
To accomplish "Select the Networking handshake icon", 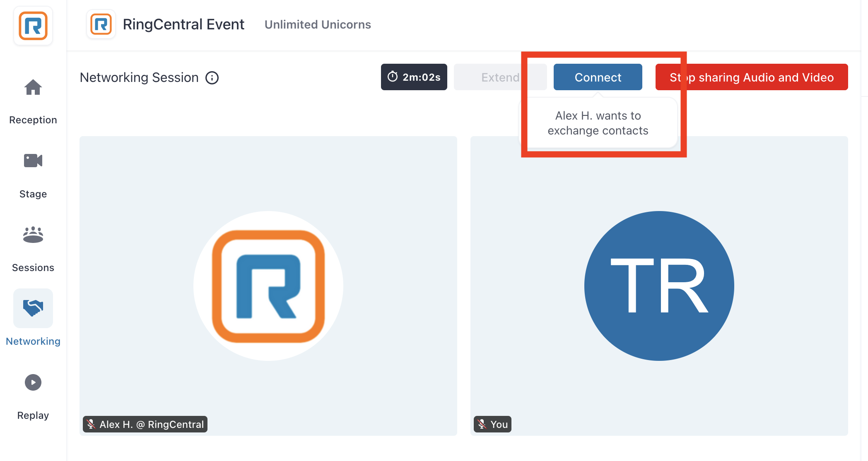I will [33, 308].
